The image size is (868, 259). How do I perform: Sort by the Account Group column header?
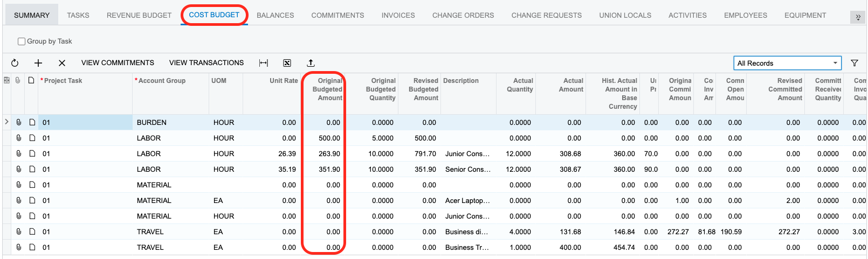click(x=162, y=81)
